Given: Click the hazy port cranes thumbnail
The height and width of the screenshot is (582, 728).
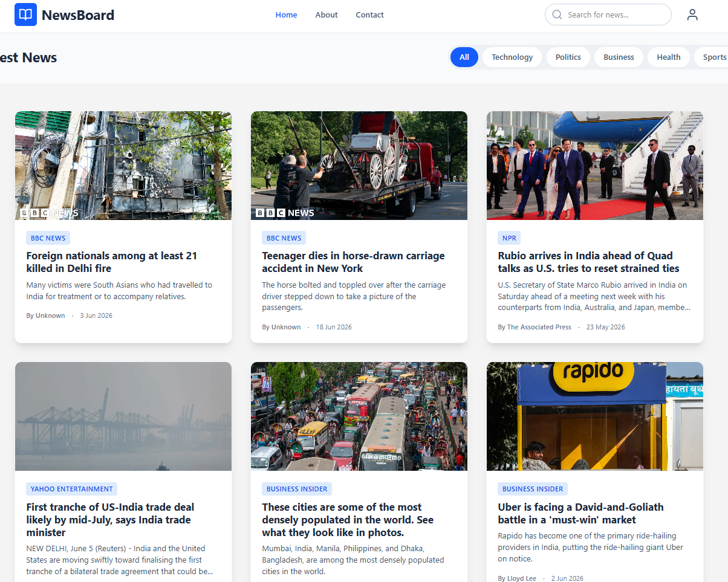Looking at the screenshot, I should (123, 416).
